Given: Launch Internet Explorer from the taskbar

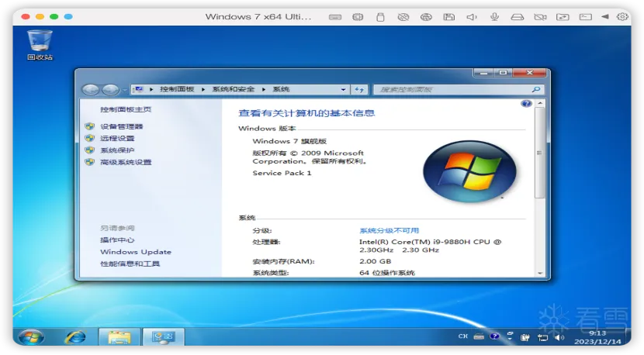Looking at the screenshot, I should [76, 337].
